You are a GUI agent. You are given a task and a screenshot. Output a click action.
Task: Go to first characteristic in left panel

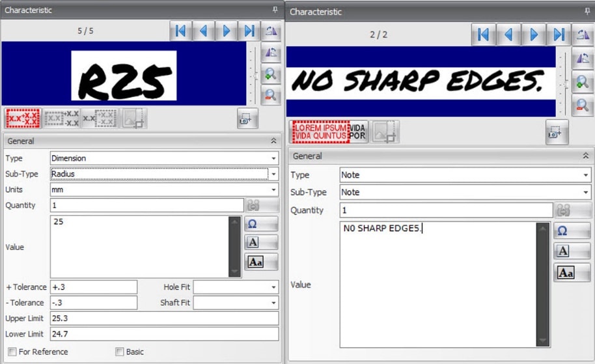tap(180, 31)
